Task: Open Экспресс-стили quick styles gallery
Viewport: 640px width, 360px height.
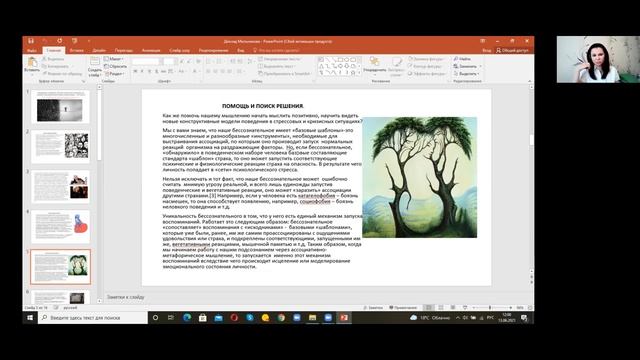Action: pyautogui.click(x=396, y=67)
